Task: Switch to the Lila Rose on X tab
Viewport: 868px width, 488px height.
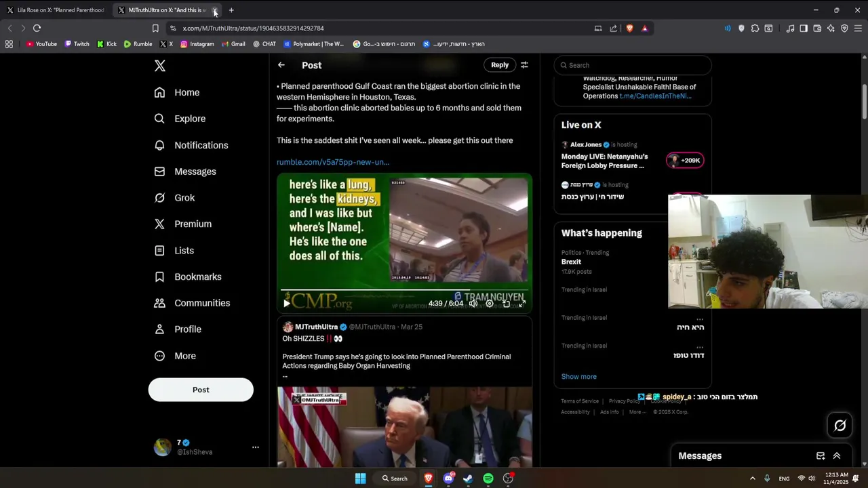Action: pyautogui.click(x=57, y=10)
